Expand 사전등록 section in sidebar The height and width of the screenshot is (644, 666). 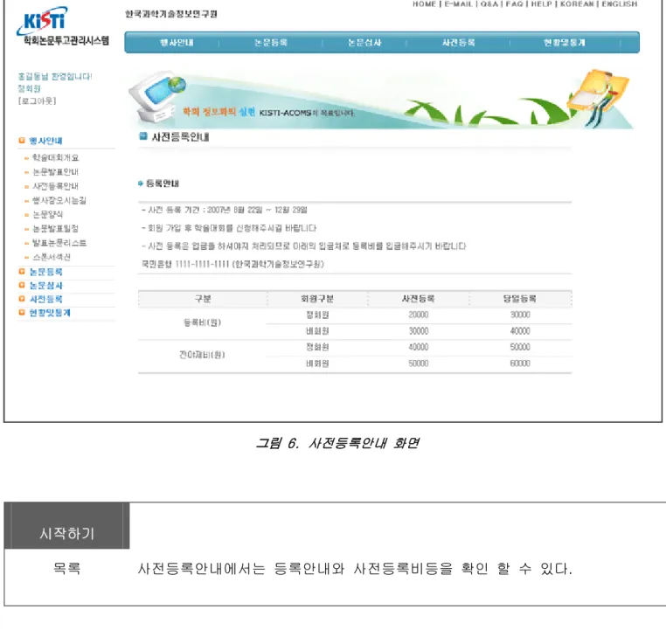[45, 299]
